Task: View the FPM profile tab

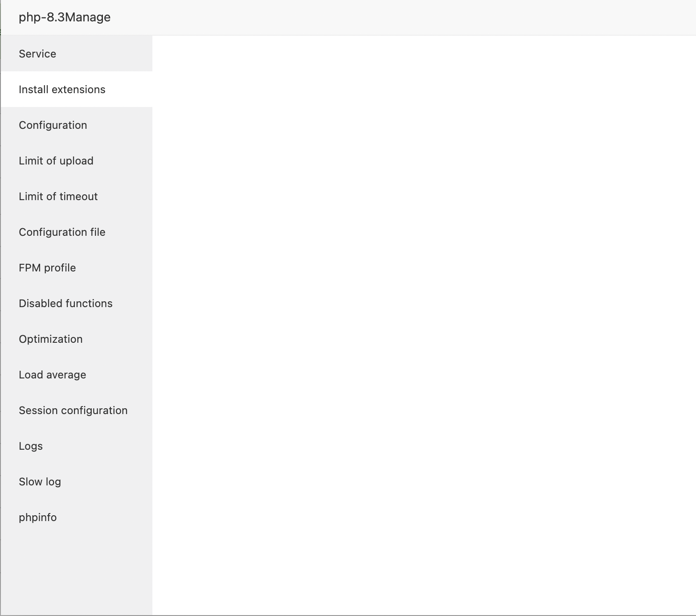Action: (x=77, y=267)
